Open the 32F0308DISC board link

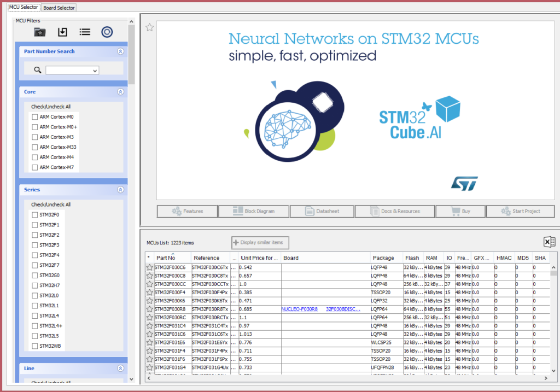pyautogui.click(x=343, y=309)
